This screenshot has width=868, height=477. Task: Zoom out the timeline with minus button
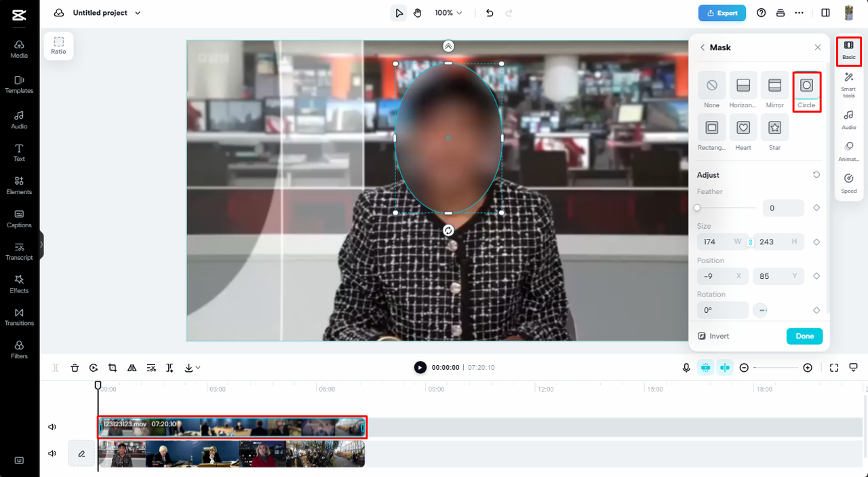pyautogui.click(x=744, y=368)
